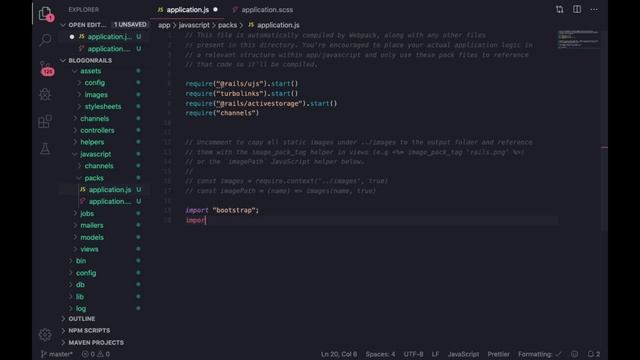640x360 pixels.
Task: Select application.js in Open Editors list
Action: pyautogui.click(x=109, y=37)
